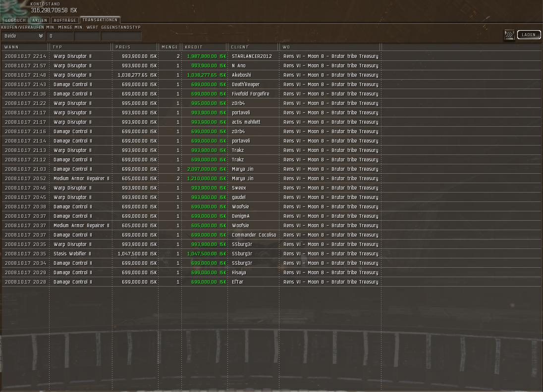Click station name in El'Tar row

331,282
